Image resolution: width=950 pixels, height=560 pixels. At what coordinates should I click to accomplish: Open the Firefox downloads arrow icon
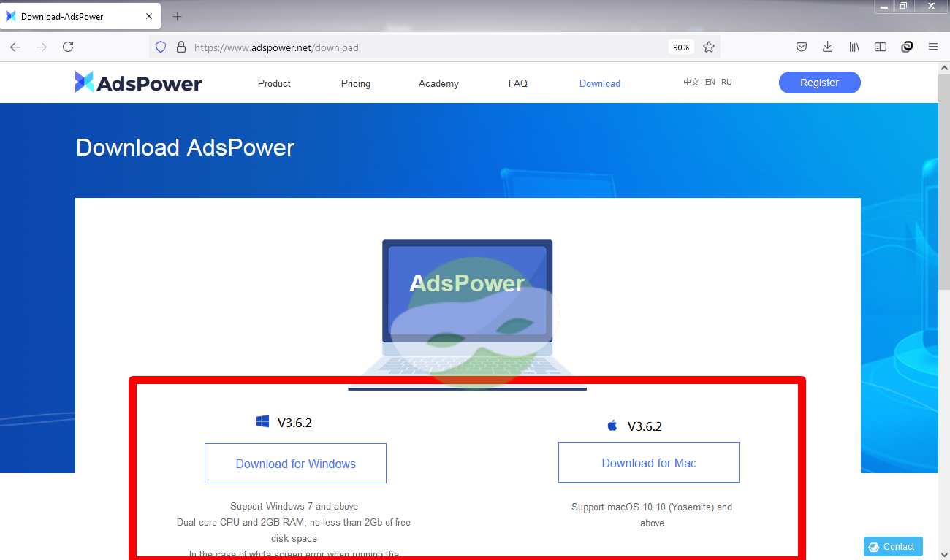point(828,47)
